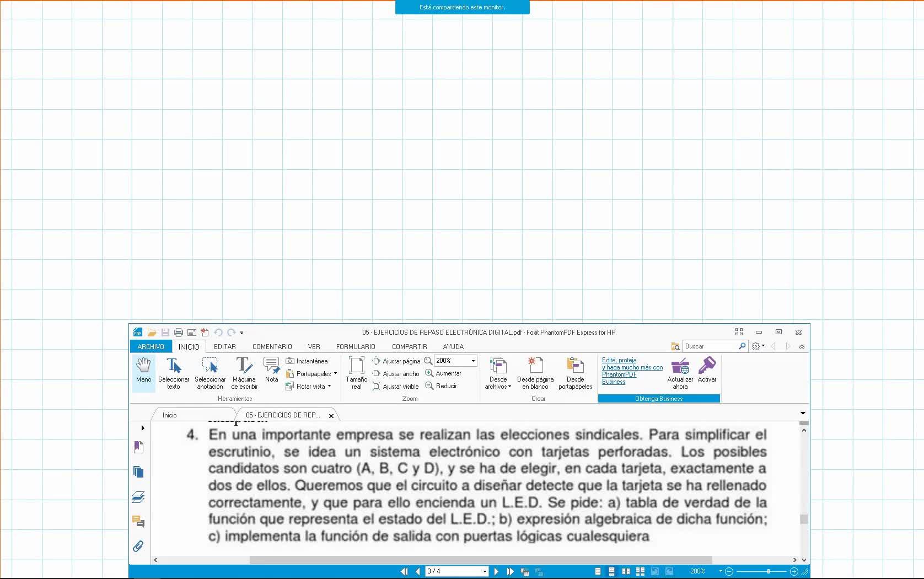
Task: Close the 05 - EJERCICIOS DE REP document tab
Action: click(x=331, y=416)
